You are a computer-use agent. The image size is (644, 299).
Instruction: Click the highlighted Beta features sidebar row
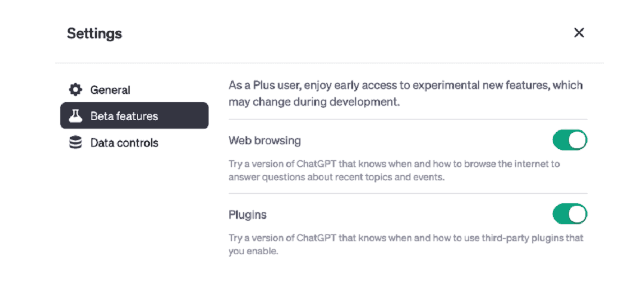coord(134,116)
